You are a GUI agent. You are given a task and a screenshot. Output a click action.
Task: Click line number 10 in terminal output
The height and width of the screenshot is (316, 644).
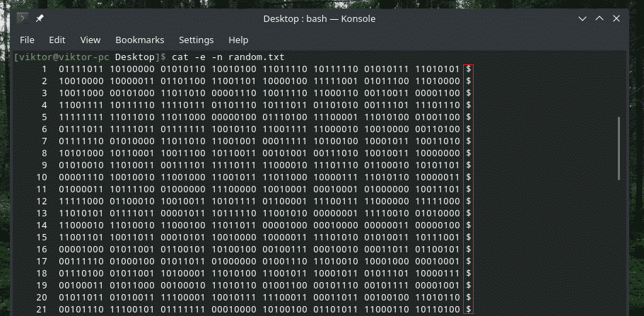[x=40, y=177]
